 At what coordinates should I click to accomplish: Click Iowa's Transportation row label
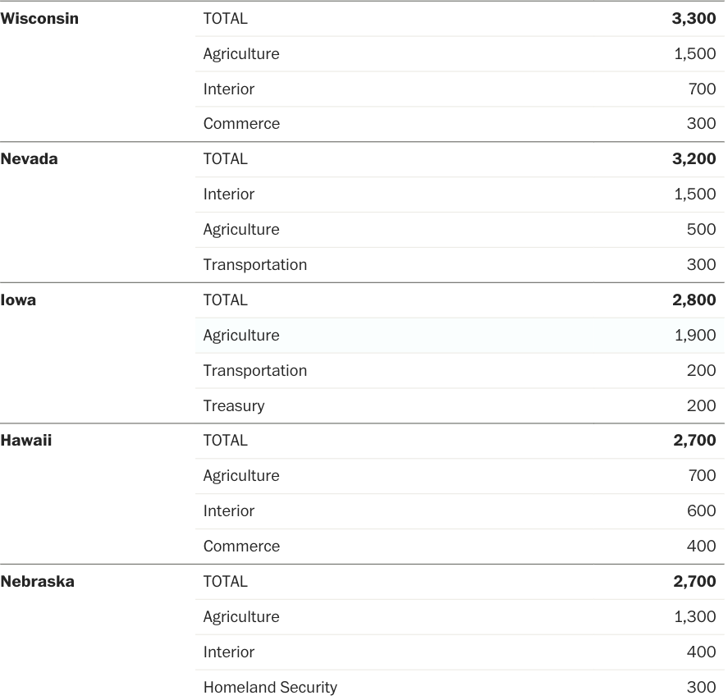click(x=255, y=371)
